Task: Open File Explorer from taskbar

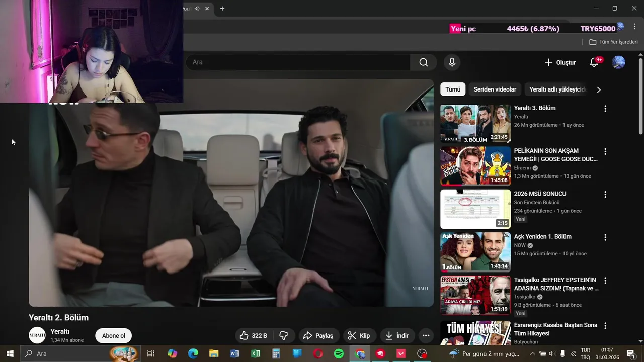Action: click(214, 353)
